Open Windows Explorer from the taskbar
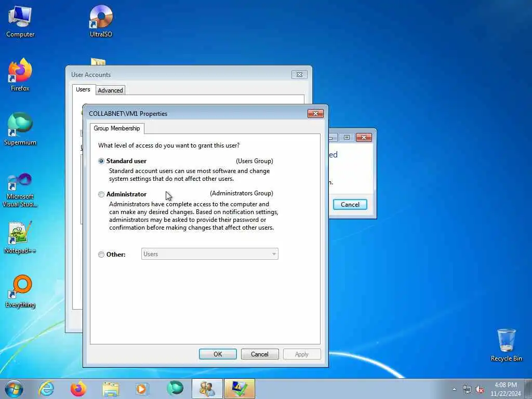532x399 pixels. coord(110,389)
